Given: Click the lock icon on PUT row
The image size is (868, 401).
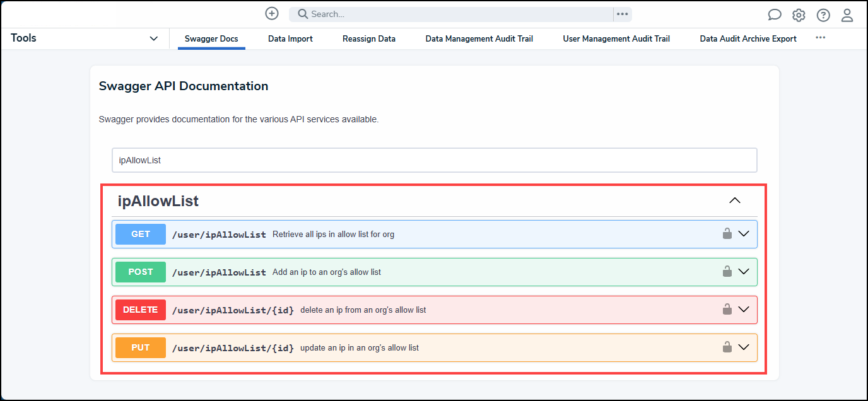Looking at the screenshot, I should tap(727, 347).
